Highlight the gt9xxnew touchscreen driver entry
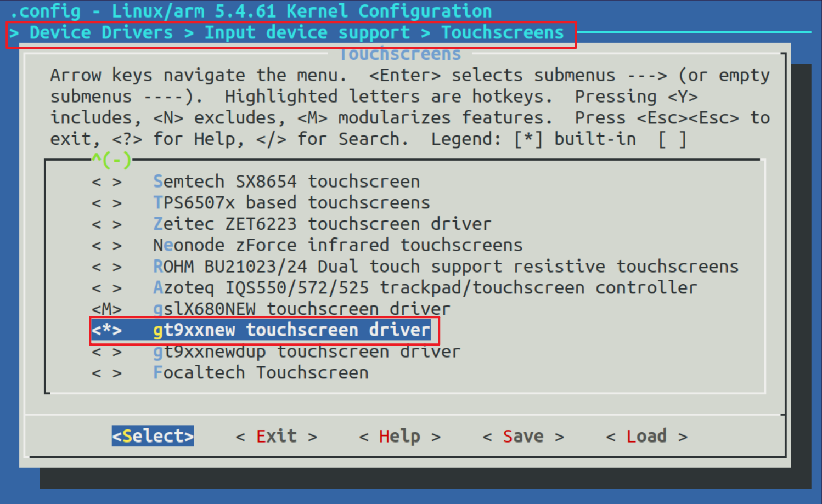This screenshot has height=504, width=822. pyautogui.click(x=291, y=330)
